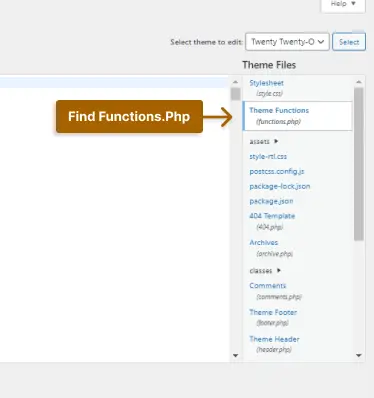Open the Archives archive.php file
This screenshot has height=398, width=374.
pos(271,248)
